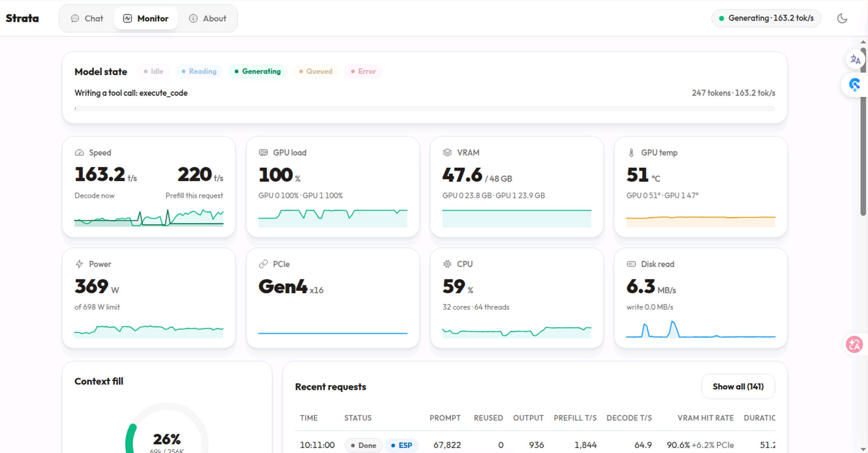Click the Done status badge
Viewport: 868px width, 453px height.
[363, 445]
